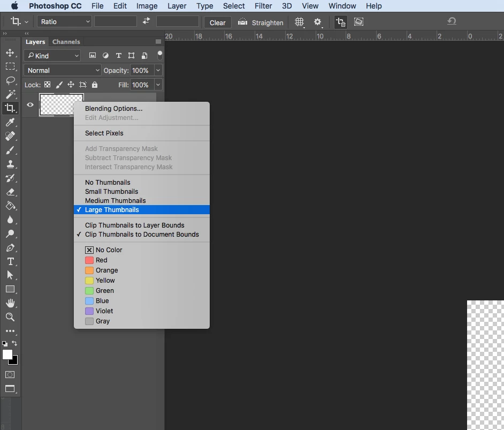Select the Rectangle shape tool
The height and width of the screenshot is (430, 504).
pos(10,289)
